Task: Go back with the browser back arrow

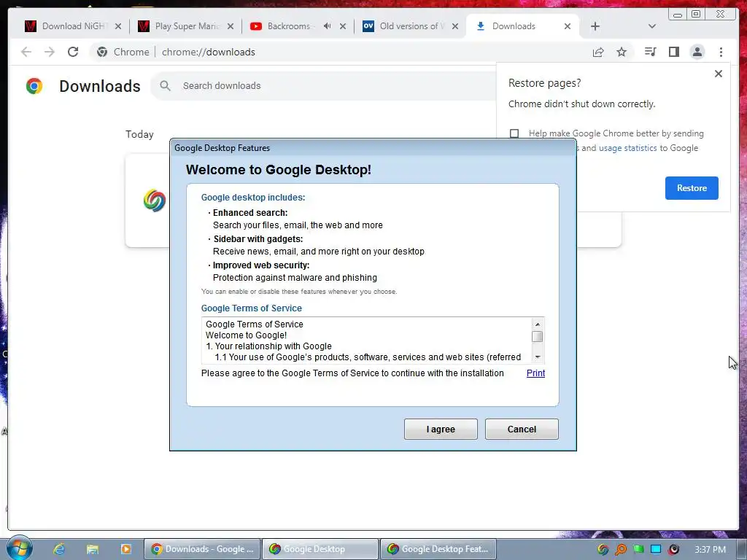Action: [26, 52]
